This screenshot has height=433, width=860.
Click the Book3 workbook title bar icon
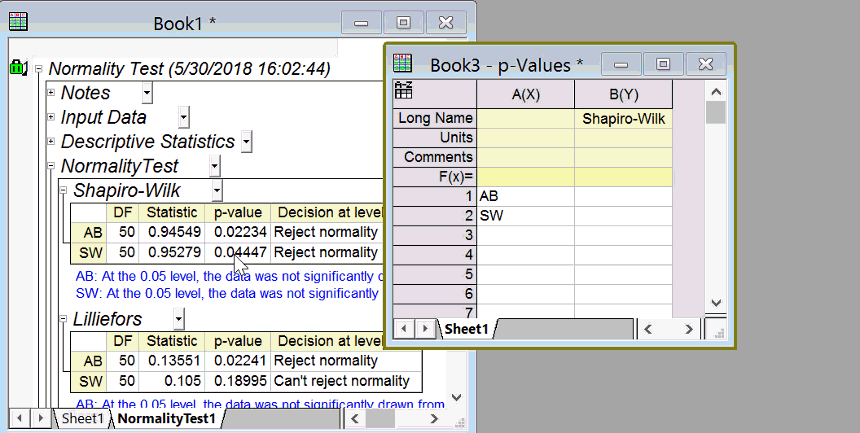point(402,64)
